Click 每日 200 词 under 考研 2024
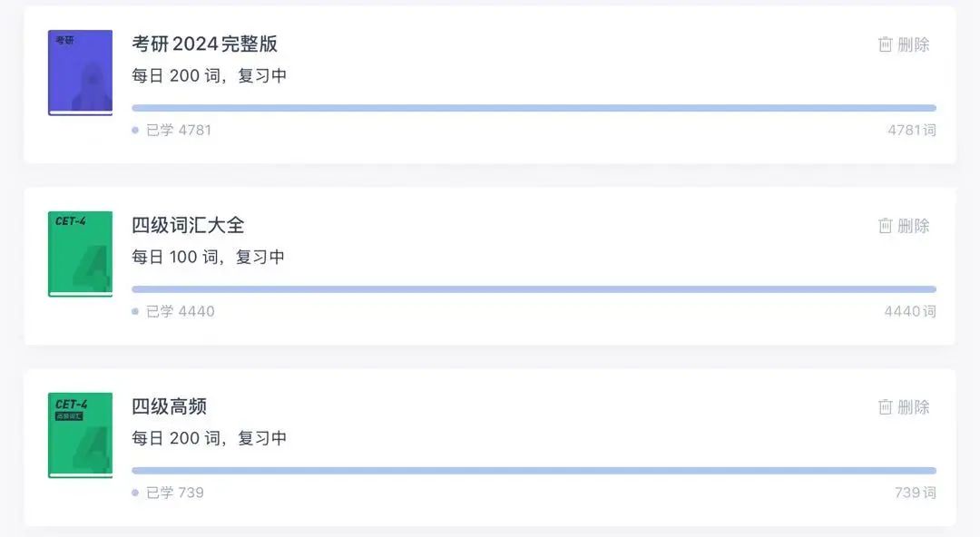Image resolution: width=980 pixels, height=537 pixels. [x=176, y=75]
